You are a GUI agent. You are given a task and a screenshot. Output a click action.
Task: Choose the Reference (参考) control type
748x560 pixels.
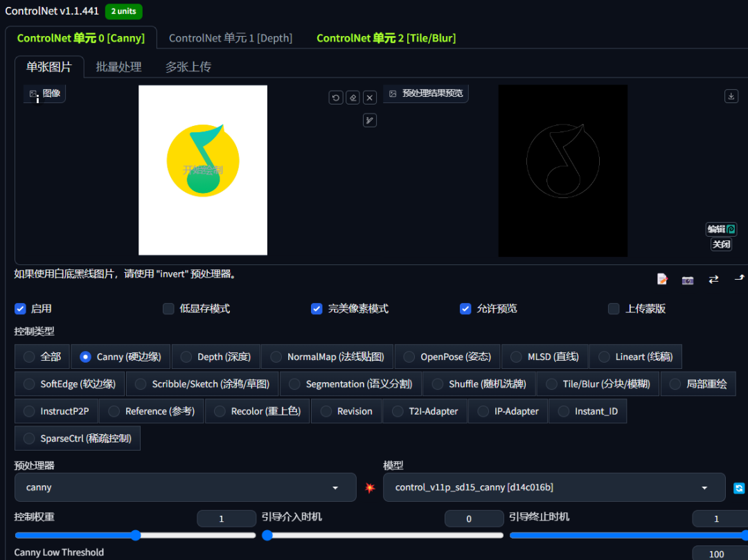click(x=152, y=410)
